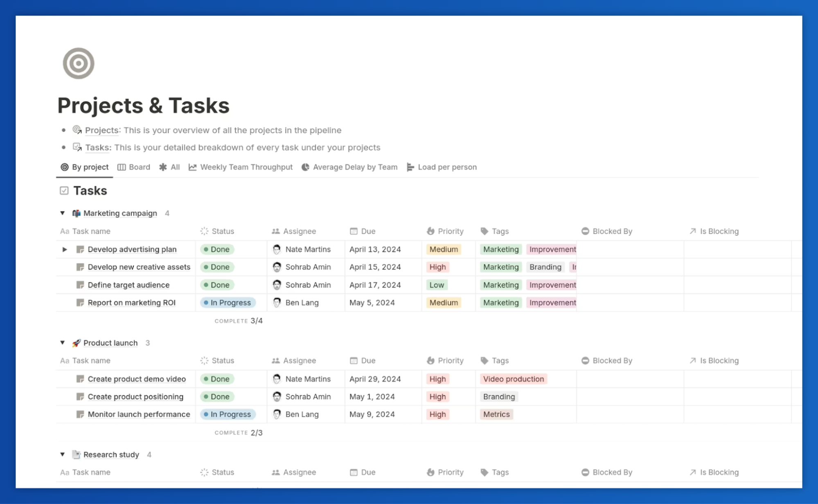This screenshot has width=818, height=504.
Task: Click page icon of Monitor launch performance
Action: [80, 414]
